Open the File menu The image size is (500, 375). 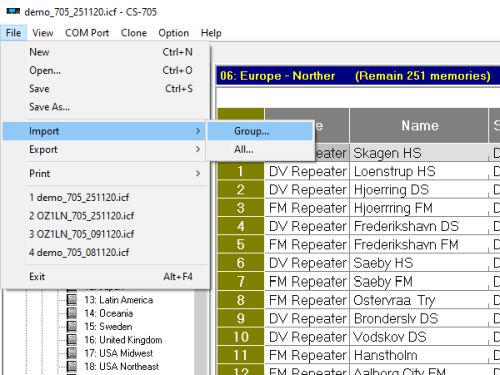[13, 33]
